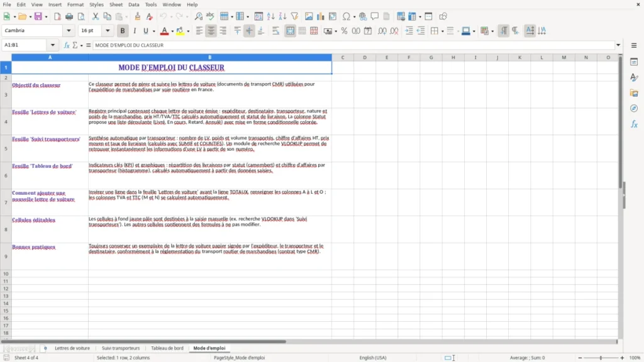Click the Sort Descending icon

[282, 16]
